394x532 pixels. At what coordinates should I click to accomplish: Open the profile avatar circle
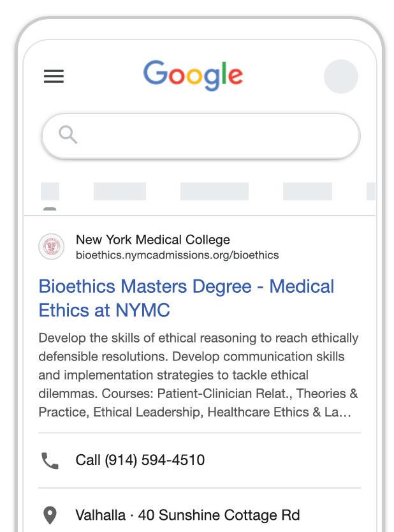coord(340,77)
